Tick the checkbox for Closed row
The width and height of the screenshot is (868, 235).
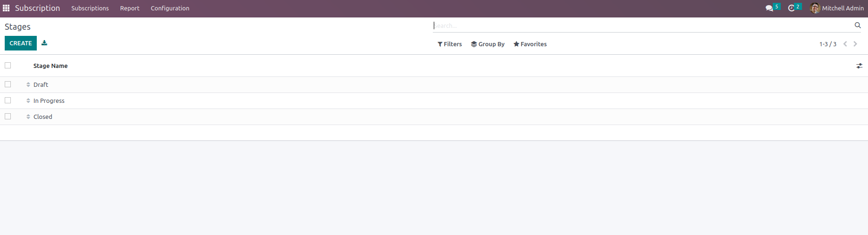[8, 117]
